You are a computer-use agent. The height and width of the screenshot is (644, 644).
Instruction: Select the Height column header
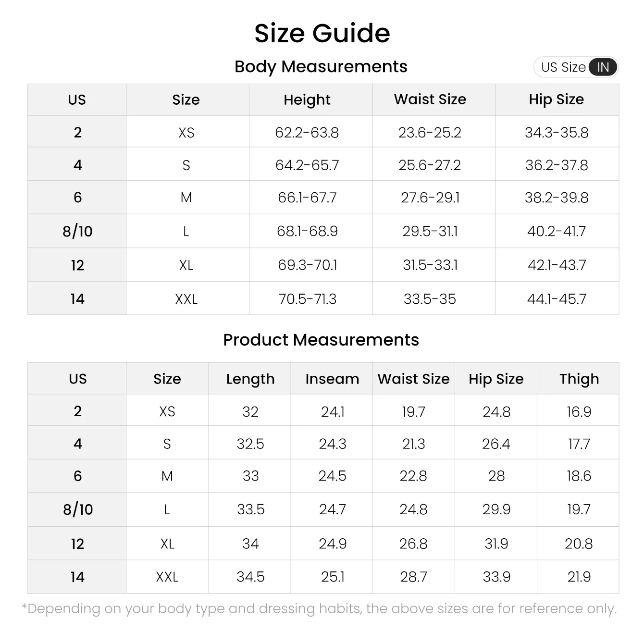coord(307,99)
